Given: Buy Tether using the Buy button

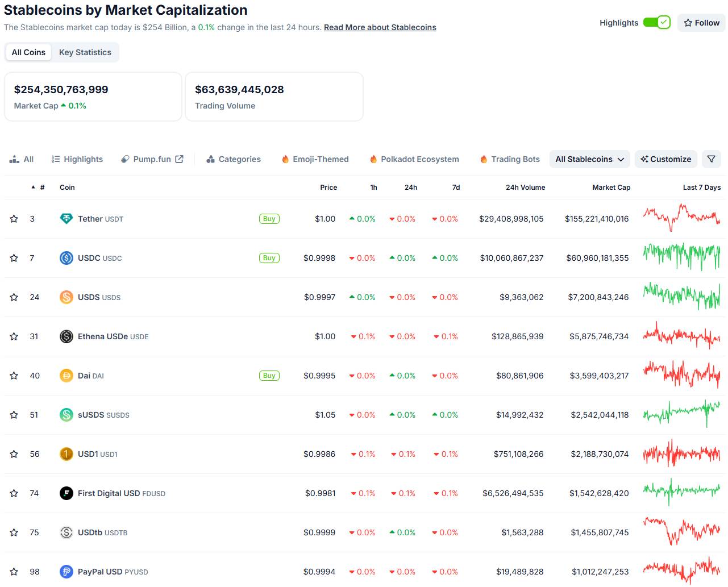Looking at the screenshot, I should (269, 219).
